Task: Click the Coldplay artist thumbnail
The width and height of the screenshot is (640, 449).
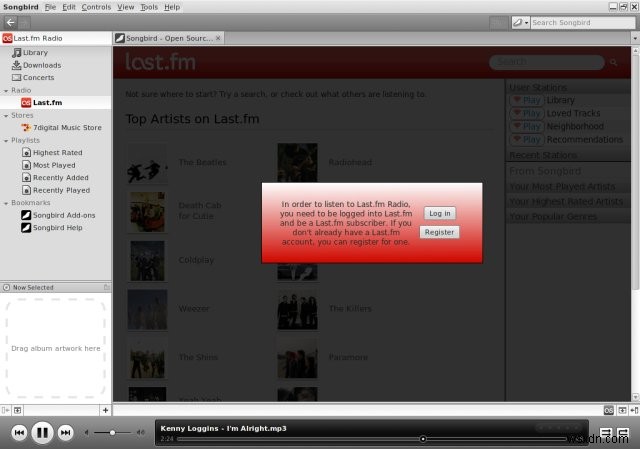Action: [x=147, y=260]
